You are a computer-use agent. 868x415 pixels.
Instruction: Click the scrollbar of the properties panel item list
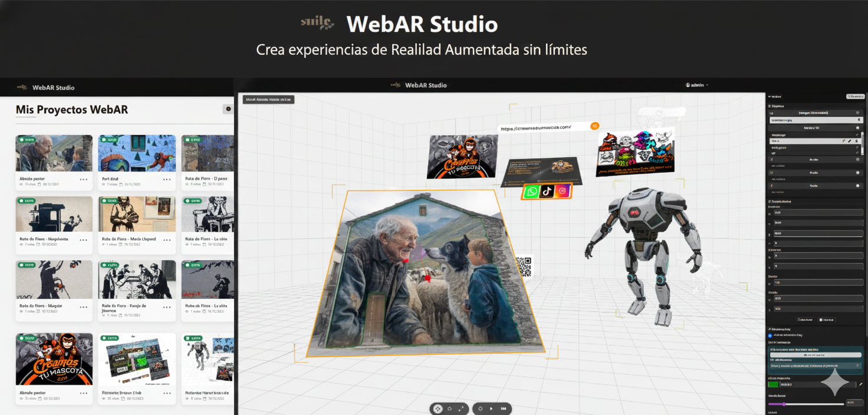[x=862, y=143]
